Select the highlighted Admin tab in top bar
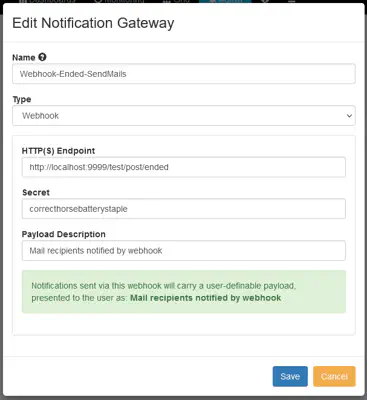The image size is (367, 400). click(x=225, y=1)
